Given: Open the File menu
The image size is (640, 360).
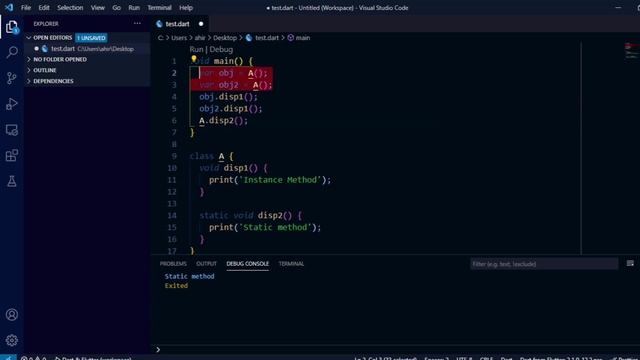Looking at the screenshot, I should (26, 8).
